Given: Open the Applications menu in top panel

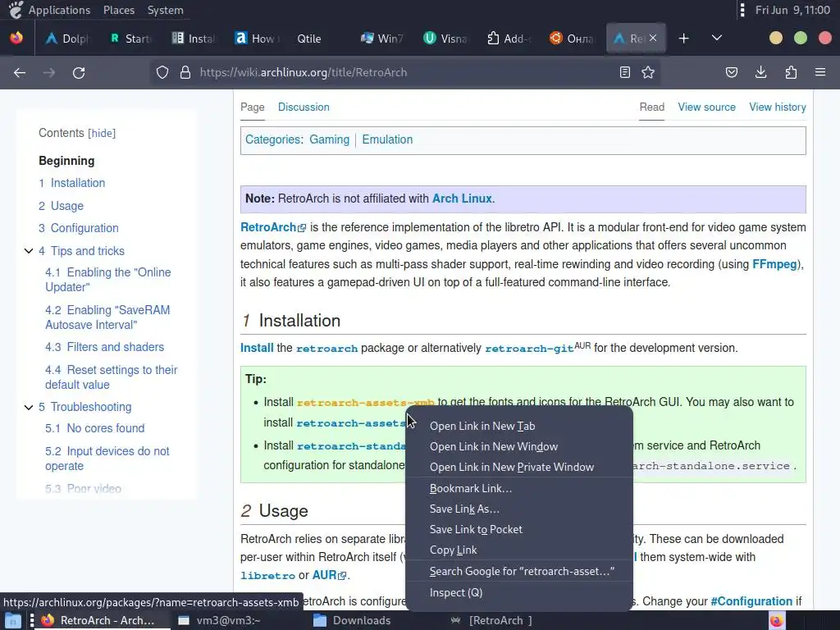Looking at the screenshot, I should (59, 10).
